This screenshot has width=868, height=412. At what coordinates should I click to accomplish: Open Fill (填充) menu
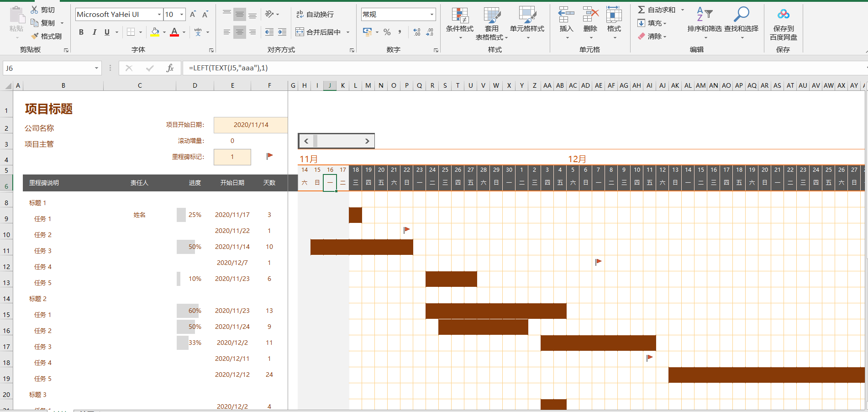(652, 23)
